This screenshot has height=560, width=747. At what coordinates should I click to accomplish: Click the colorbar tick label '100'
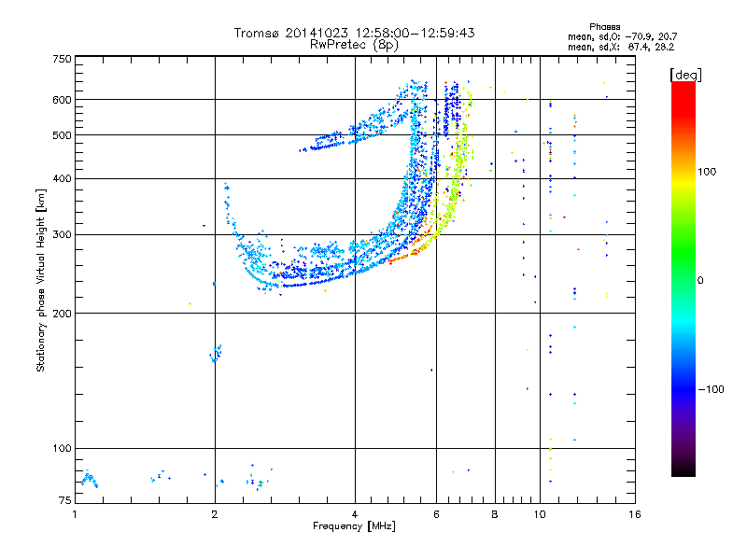point(707,172)
